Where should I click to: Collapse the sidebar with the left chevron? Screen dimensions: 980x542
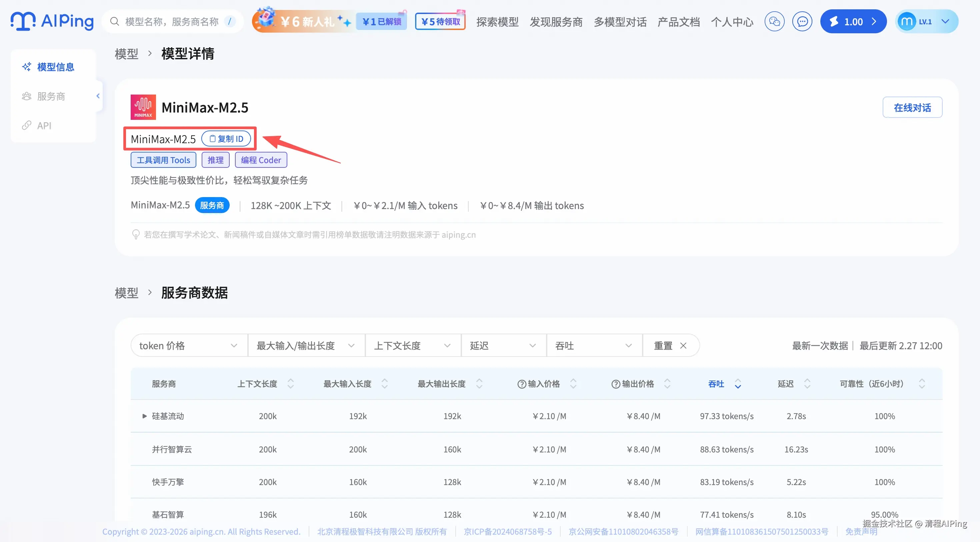(x=98, y=96)
